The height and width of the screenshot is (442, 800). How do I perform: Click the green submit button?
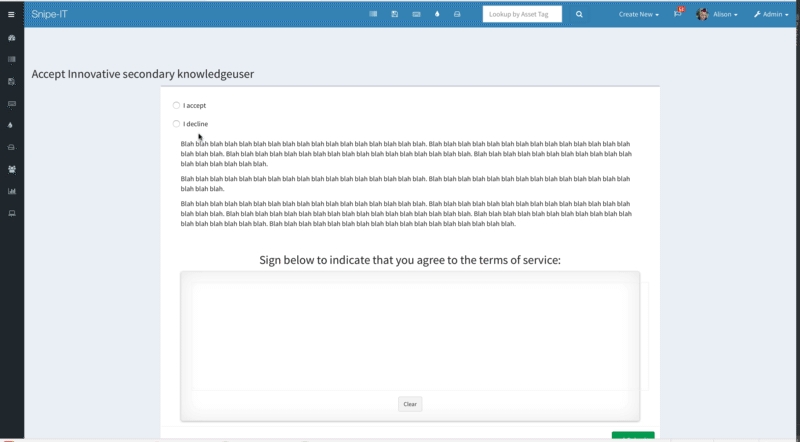click(x=632, y=436)
